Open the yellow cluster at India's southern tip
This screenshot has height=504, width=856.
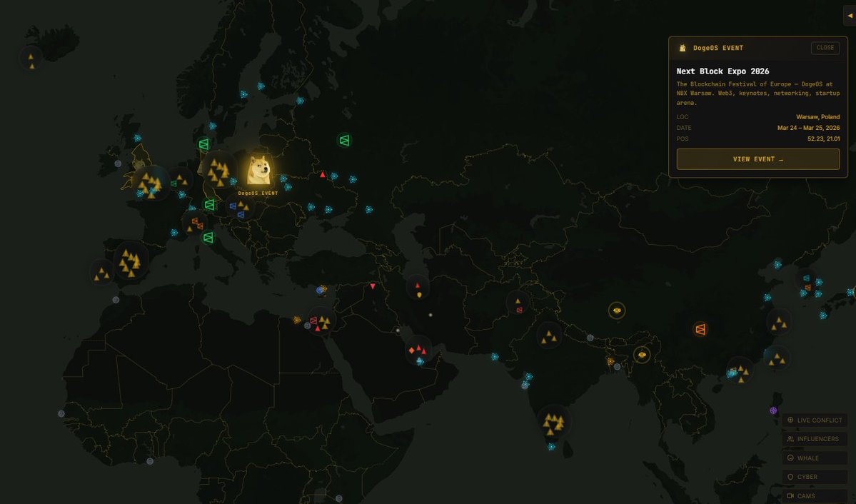tap(554, 422)
